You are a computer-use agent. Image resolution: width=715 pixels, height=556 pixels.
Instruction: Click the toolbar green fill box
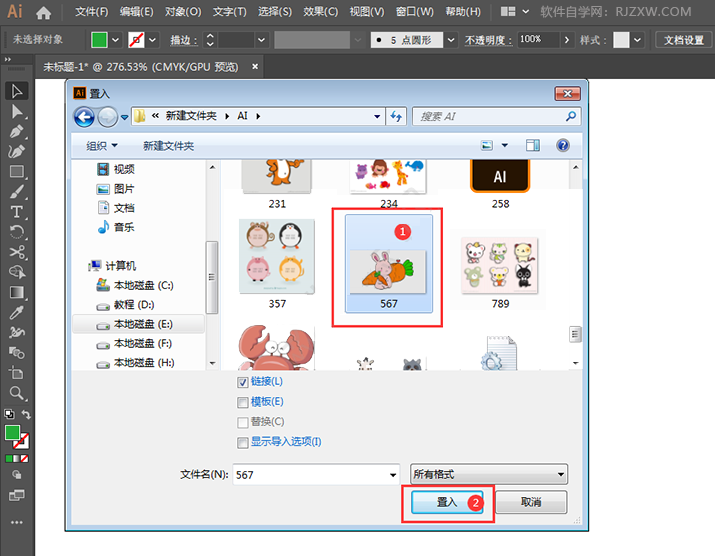[12, 432]
